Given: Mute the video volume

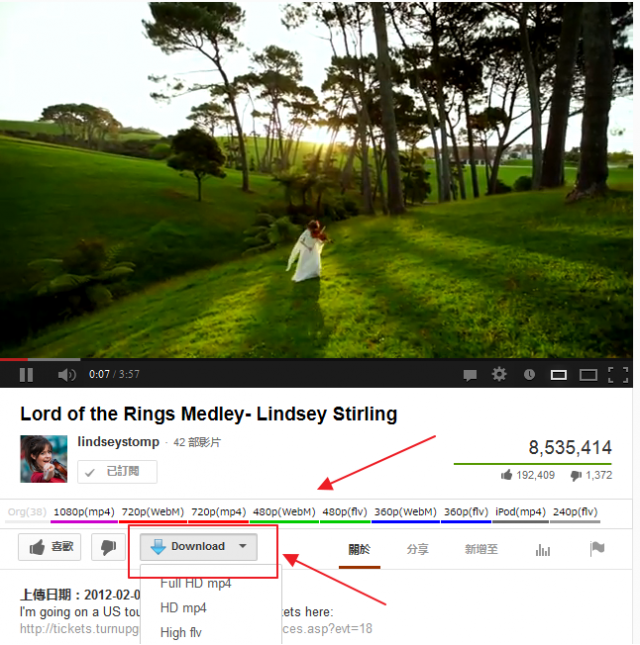Looking at the screenshot, I should tap(67, 375).
